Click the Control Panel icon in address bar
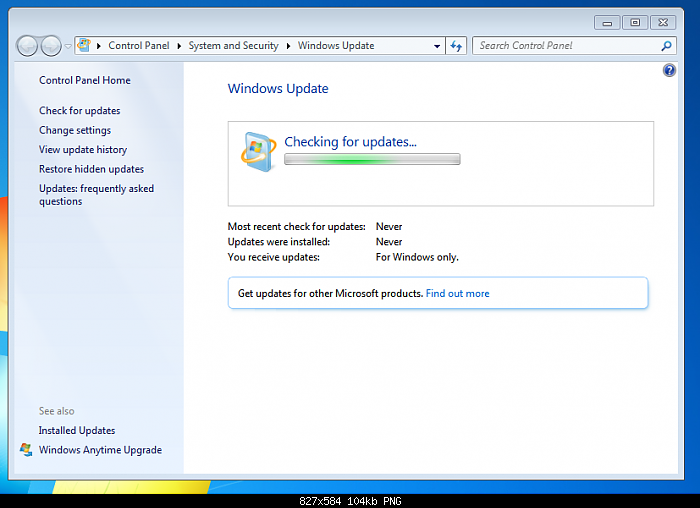Viewport: 700px width, 508px height. click(x=84, y=45)
